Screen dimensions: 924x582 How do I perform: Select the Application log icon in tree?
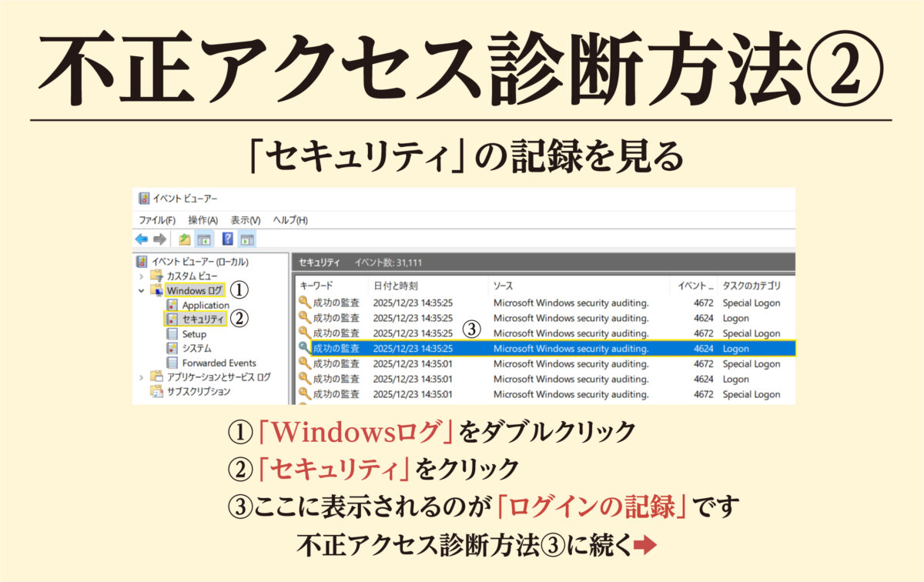point(173,305)
